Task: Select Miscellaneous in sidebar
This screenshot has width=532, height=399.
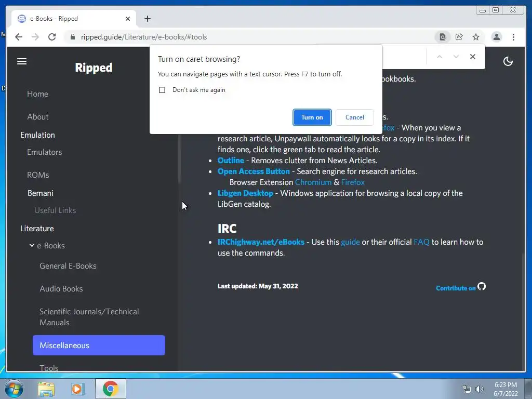Action: coord(99,345)
